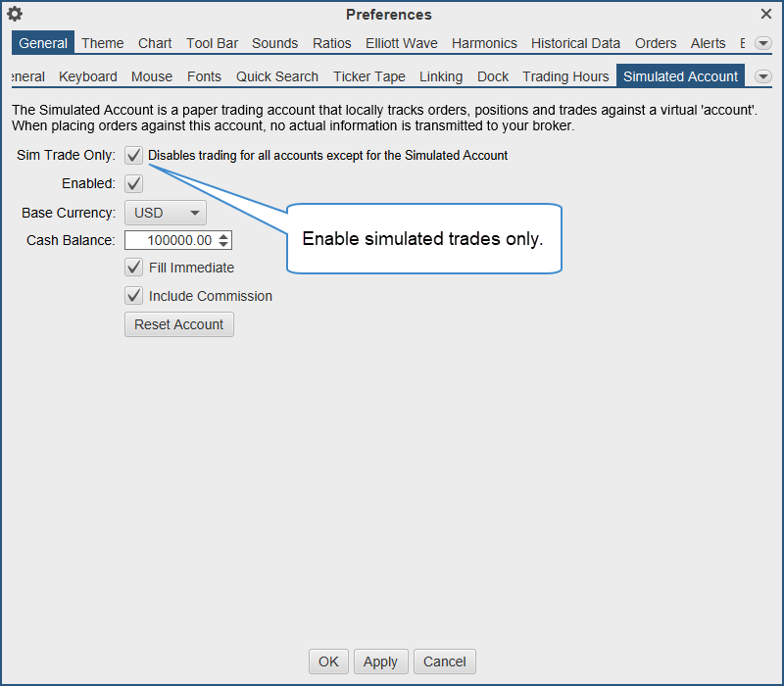Click the Apply button

[x=380, y=661]
